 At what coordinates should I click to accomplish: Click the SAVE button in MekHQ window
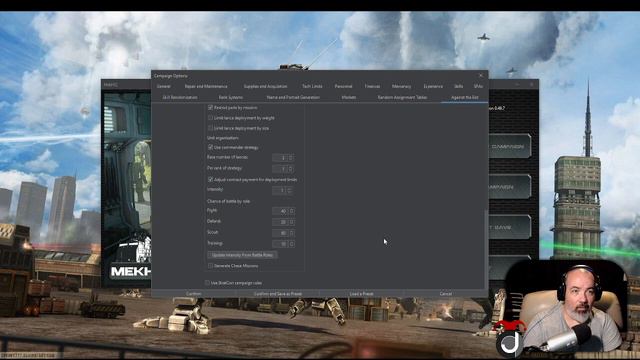[509, 227]
